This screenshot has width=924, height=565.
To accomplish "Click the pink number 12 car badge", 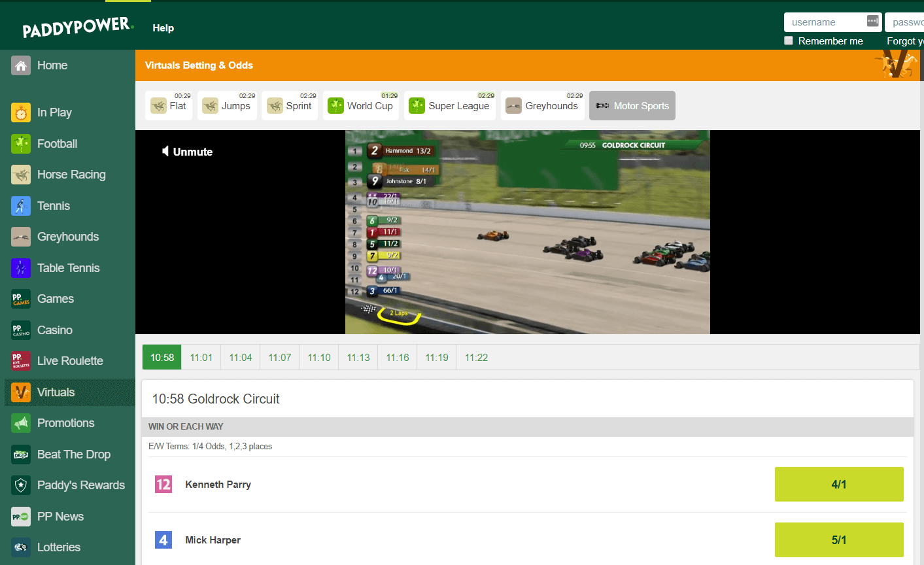I will tap(163, 485).
